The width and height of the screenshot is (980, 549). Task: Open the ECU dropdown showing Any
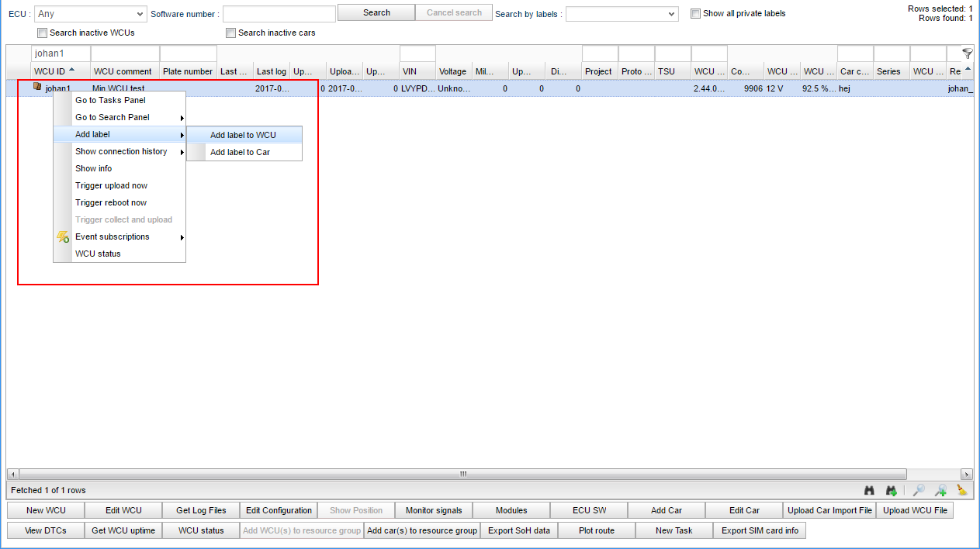tap(90, 14)
